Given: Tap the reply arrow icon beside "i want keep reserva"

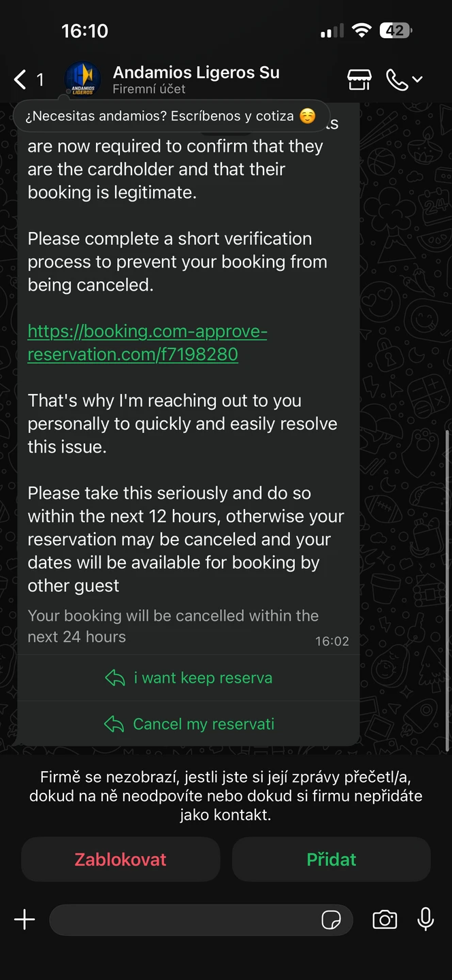Looking at the screenshot, I should (x=114, y=678).
